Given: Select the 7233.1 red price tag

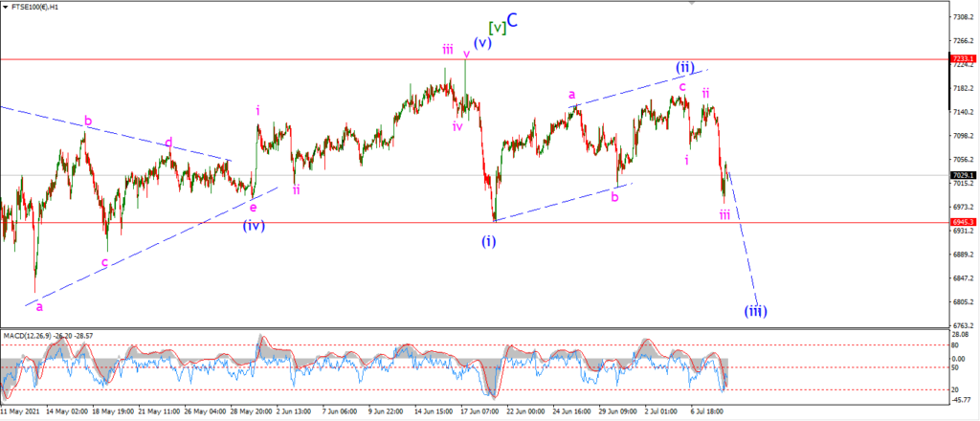Looking at the screenshot, I should pos(963,58).
